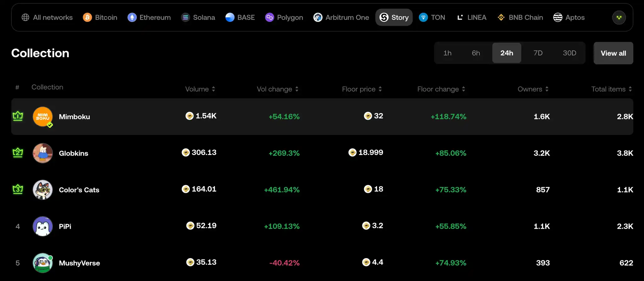644x281 pixels.
Task: Click the BNB Chain icon
Action: (501, 17)
